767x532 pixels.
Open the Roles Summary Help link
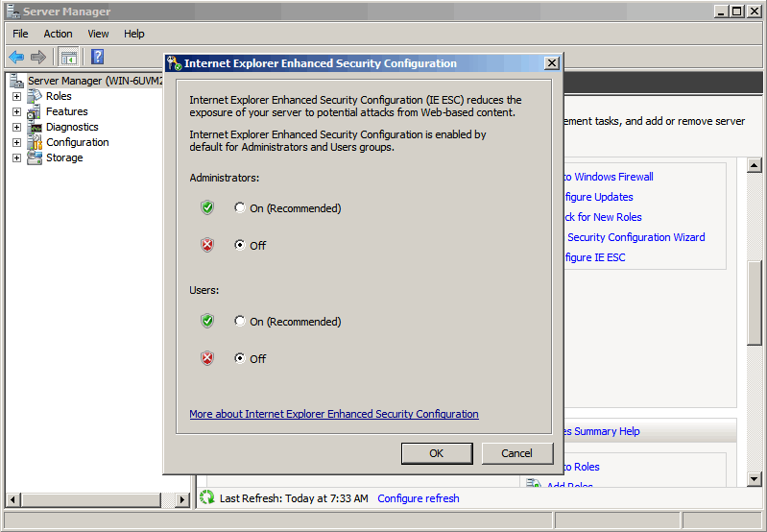(602, 431)
